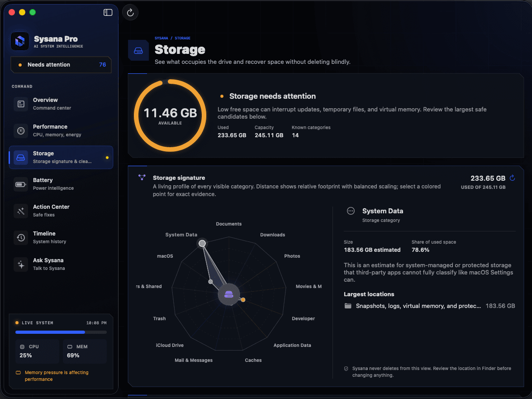
Task: Click the Ask Sysana sparkle icon
Action: click(x=21, y=264)
